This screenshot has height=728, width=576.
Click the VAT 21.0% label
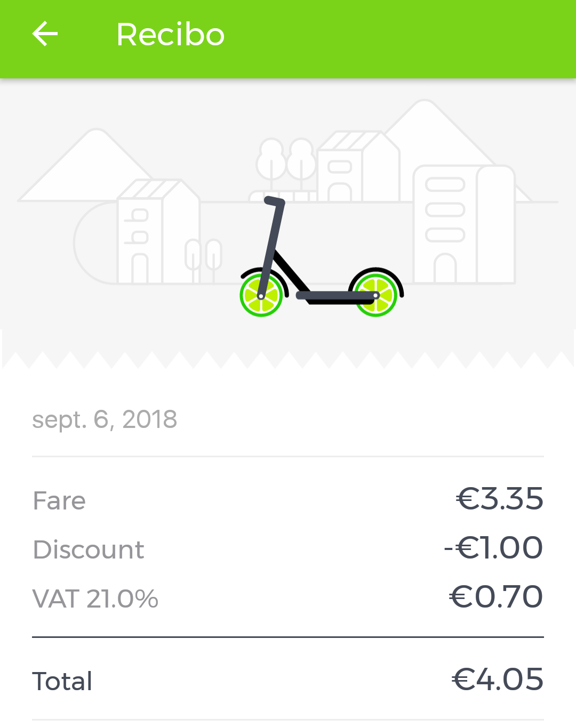click(x=95, y=598)
